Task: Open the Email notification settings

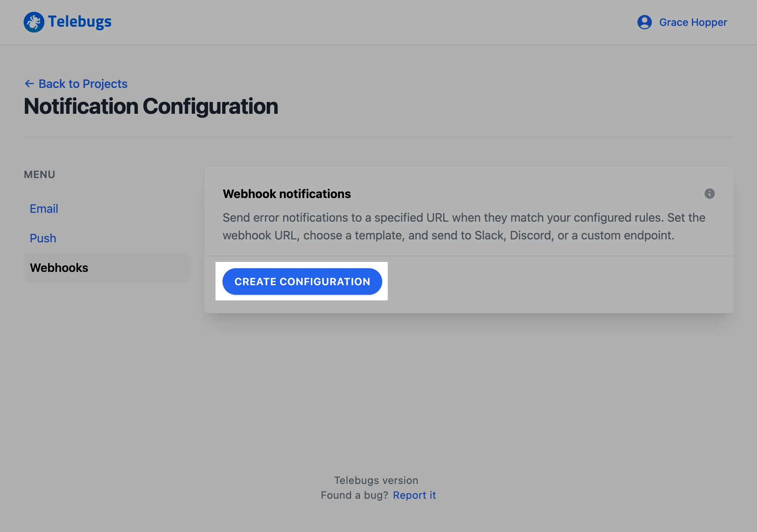Action: click(x=44, y=209)
